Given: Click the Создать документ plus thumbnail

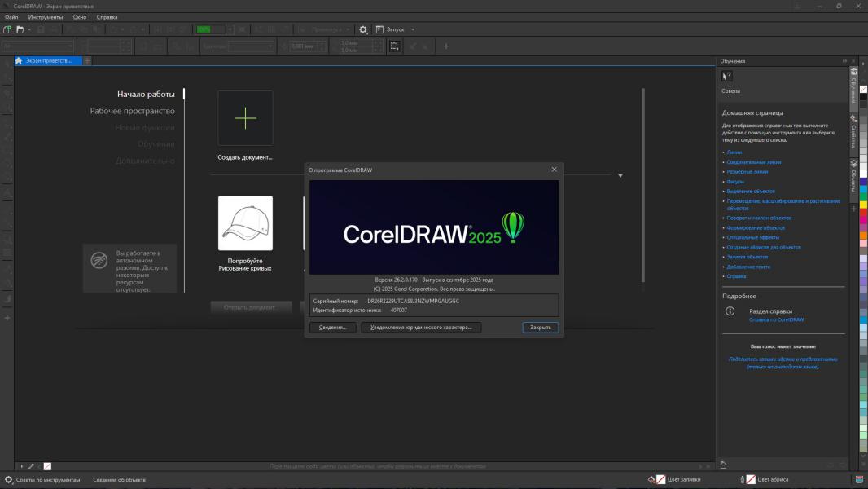Looking at the screenshot, I should point(245,118).
